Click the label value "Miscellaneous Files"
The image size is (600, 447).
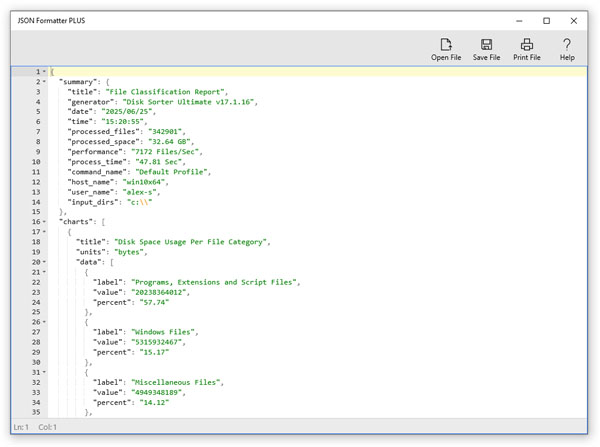tap(175, 382)
